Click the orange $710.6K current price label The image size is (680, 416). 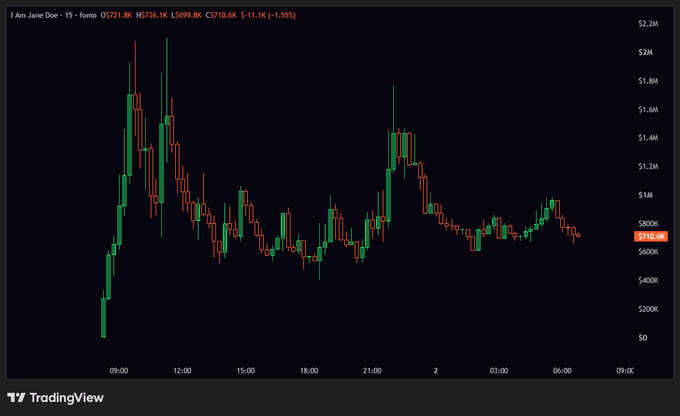tap(651, 236)
